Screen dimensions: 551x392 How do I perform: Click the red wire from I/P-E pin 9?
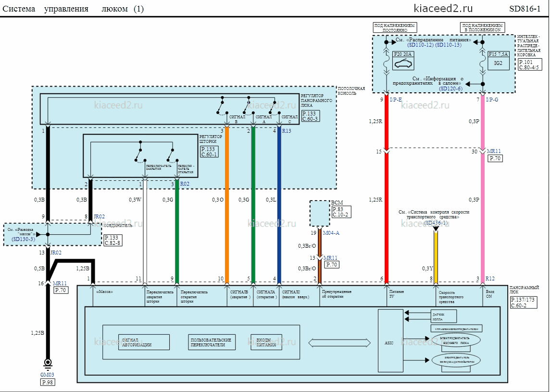click(386, 190)
